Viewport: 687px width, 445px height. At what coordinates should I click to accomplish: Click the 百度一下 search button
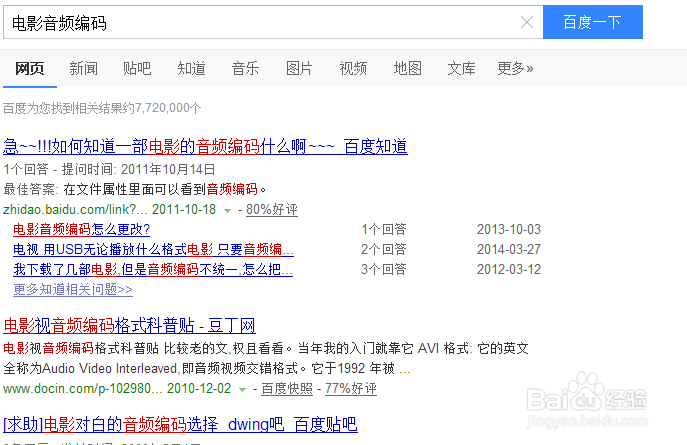click(593, 22)
